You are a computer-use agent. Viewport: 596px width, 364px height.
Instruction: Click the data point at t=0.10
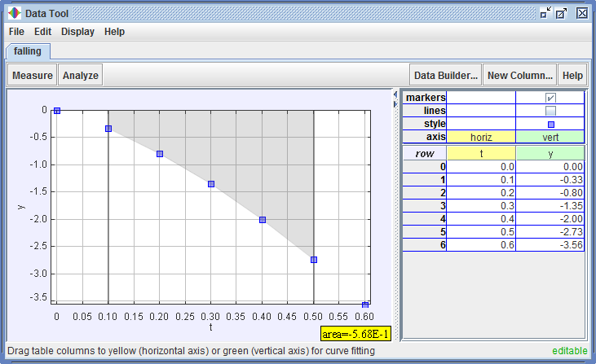[108, 129]
